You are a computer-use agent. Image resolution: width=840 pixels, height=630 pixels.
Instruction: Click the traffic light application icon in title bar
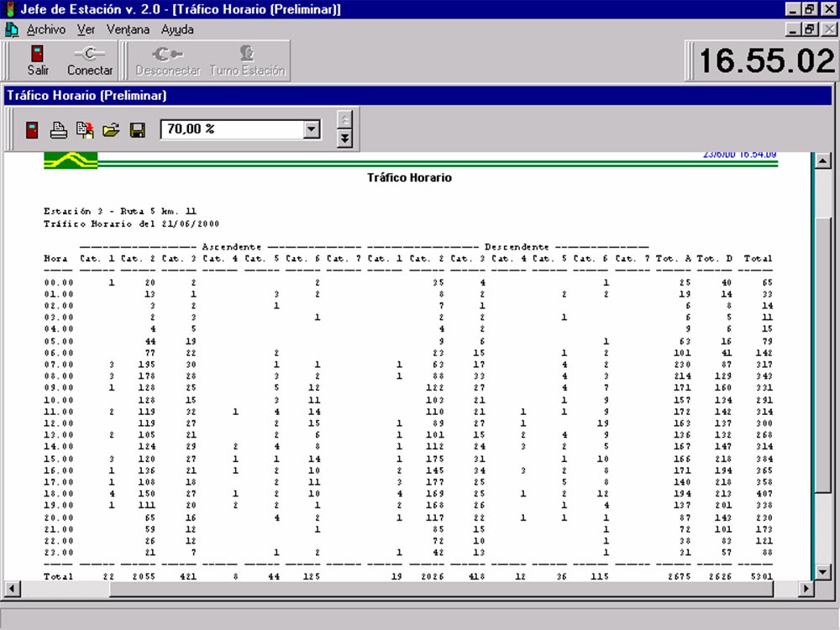tap(9, 9)
